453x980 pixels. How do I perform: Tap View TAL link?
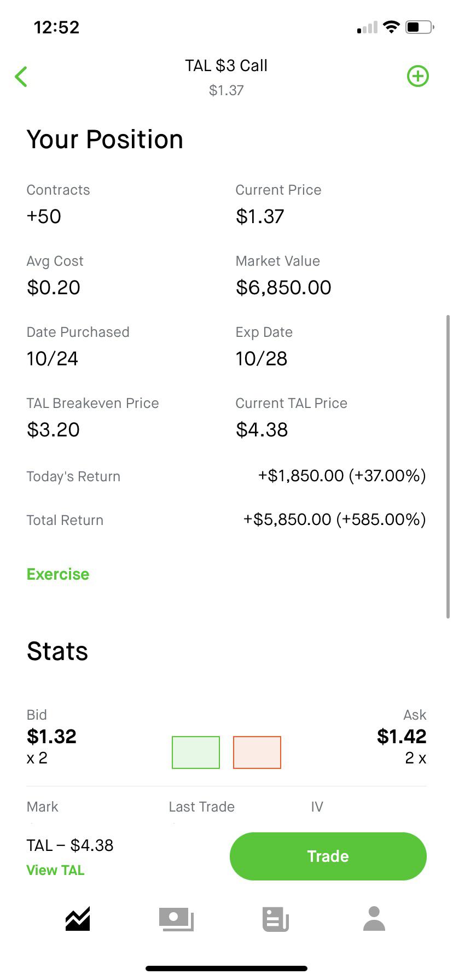(x=55, y=870)
